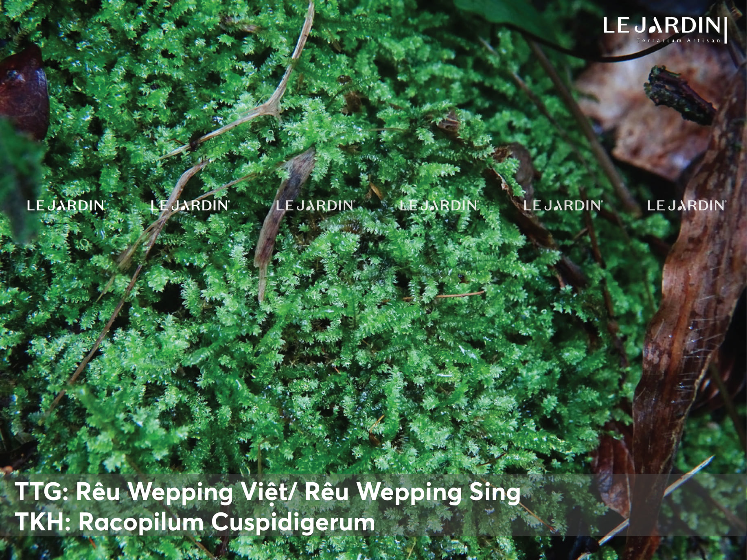Click the dark red leaf at the left edge
The image size is (747, 560).
click(22, 92)
